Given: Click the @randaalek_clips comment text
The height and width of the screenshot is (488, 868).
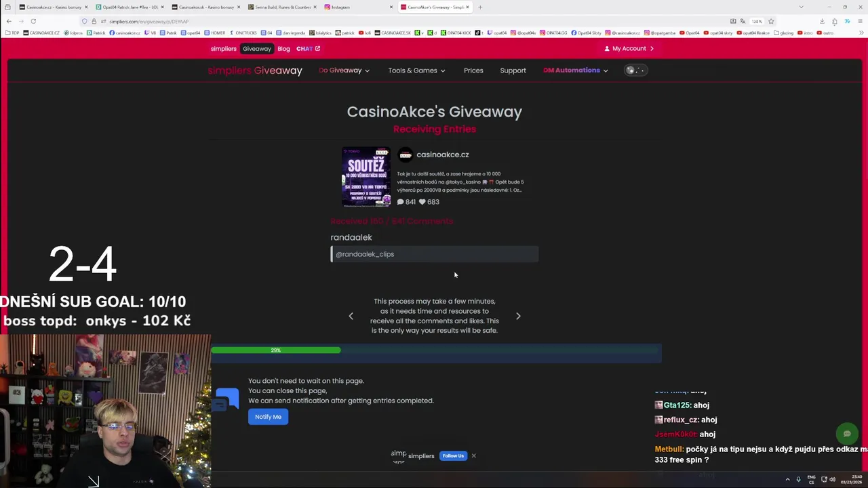Looking at the screenshot, I should click(365, 254).
